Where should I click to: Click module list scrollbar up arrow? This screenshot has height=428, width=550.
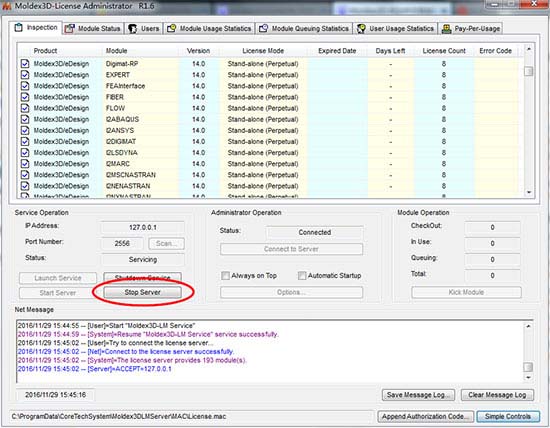pos(529,49)
